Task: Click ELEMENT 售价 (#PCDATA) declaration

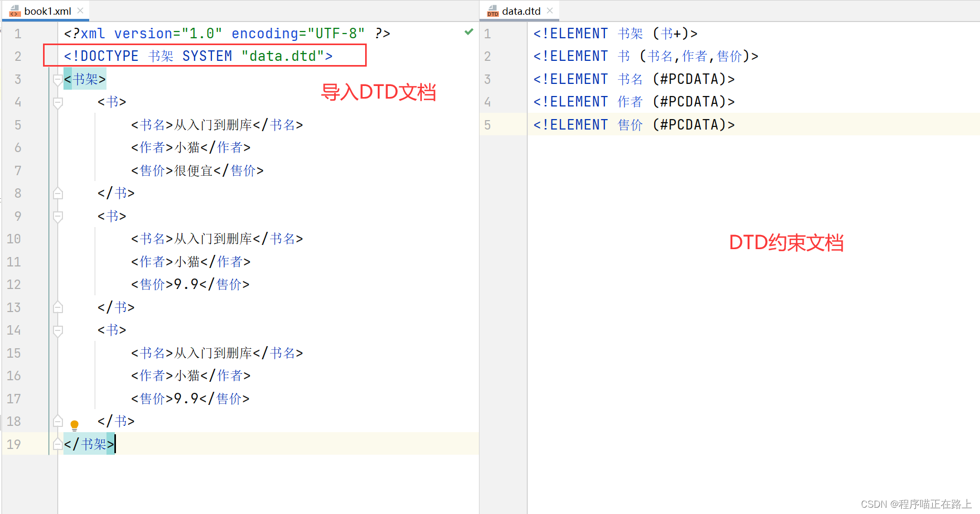Action: [x=634, y=125]
